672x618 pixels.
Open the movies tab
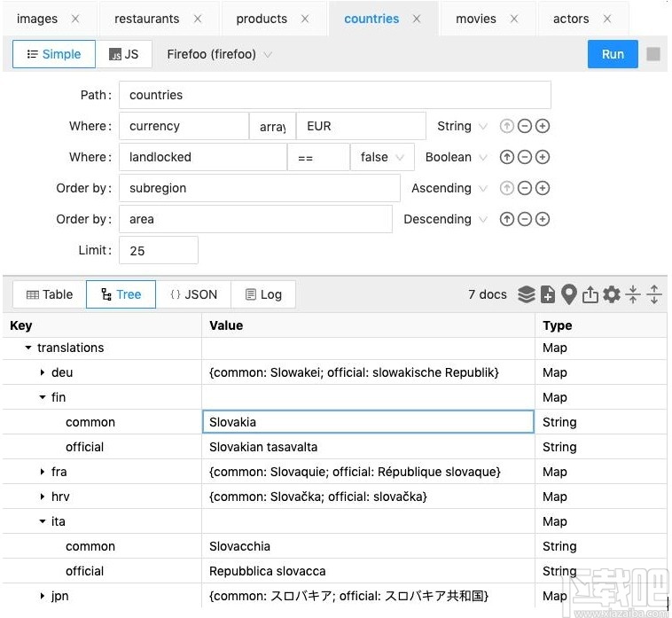click(476, 19)
